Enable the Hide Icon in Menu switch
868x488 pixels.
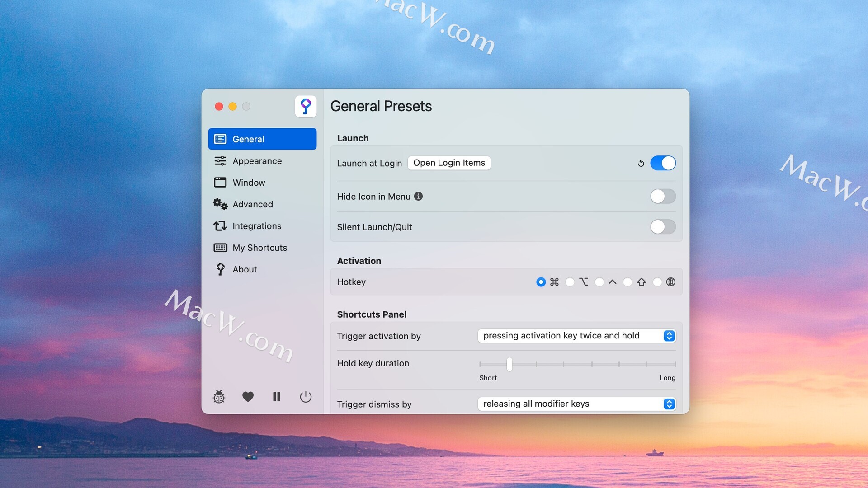click(663, 196)
